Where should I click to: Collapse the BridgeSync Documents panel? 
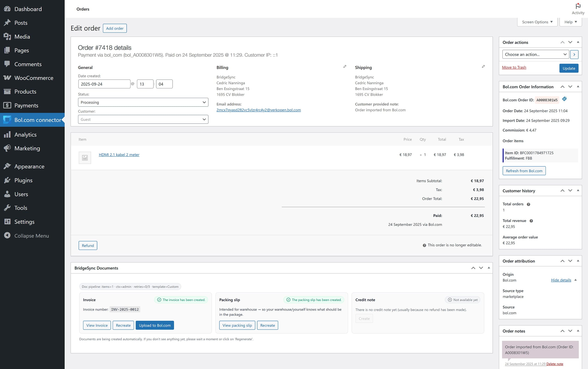pyautogui.click(x=489, y=268)
